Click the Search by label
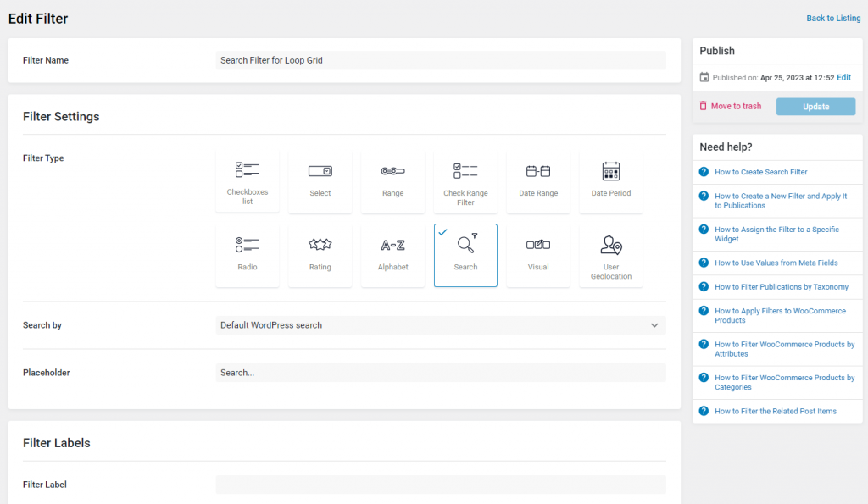The height and width of the screenshot is (504, 868). tap(42, 325)
